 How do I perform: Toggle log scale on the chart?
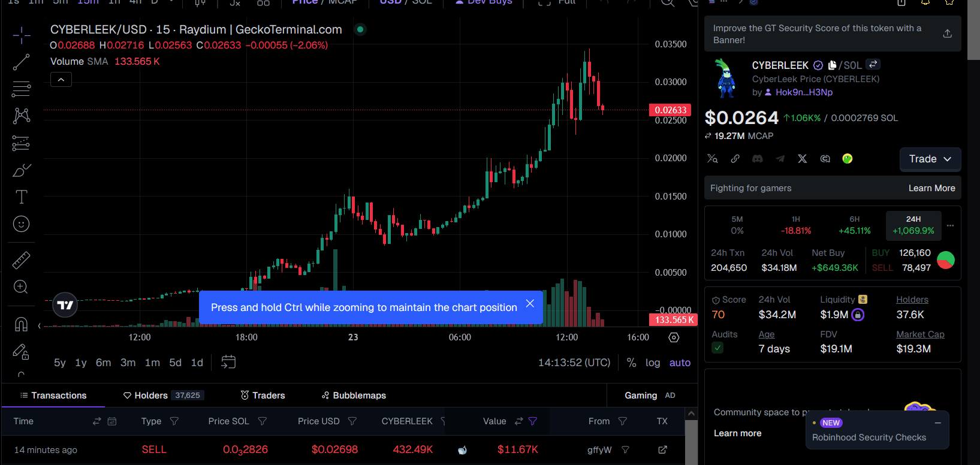click(x=653, y=363)
